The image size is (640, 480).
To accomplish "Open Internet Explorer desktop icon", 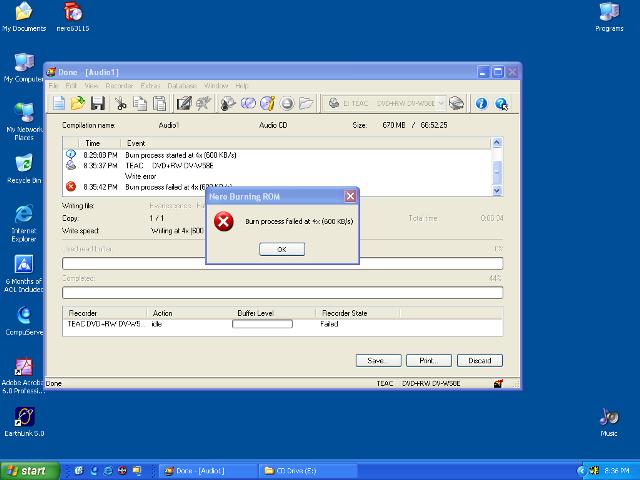I will pyautogui.click(x=24, y=223).
